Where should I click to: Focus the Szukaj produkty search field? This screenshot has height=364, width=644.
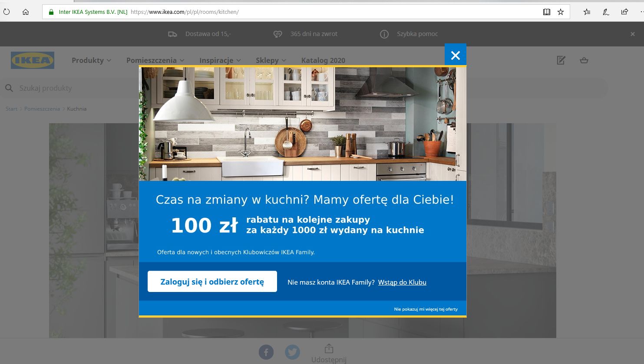click(x=304, y=88)
